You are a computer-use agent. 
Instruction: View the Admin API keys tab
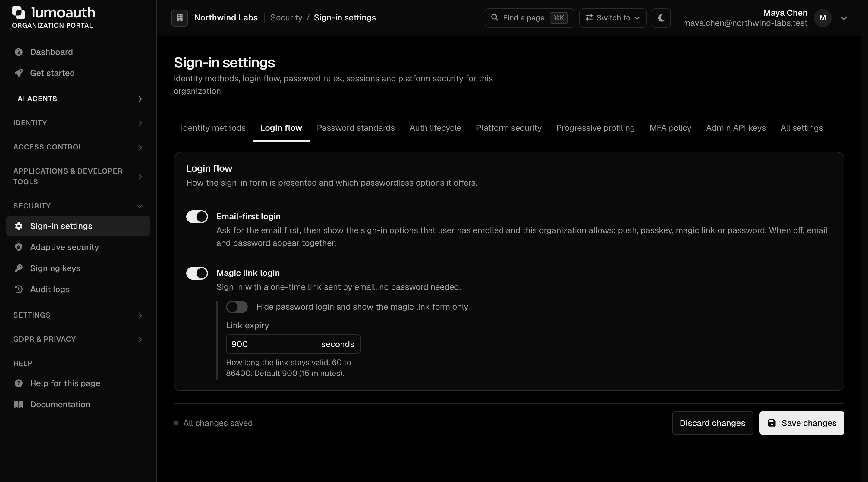[x=736, y=128]
